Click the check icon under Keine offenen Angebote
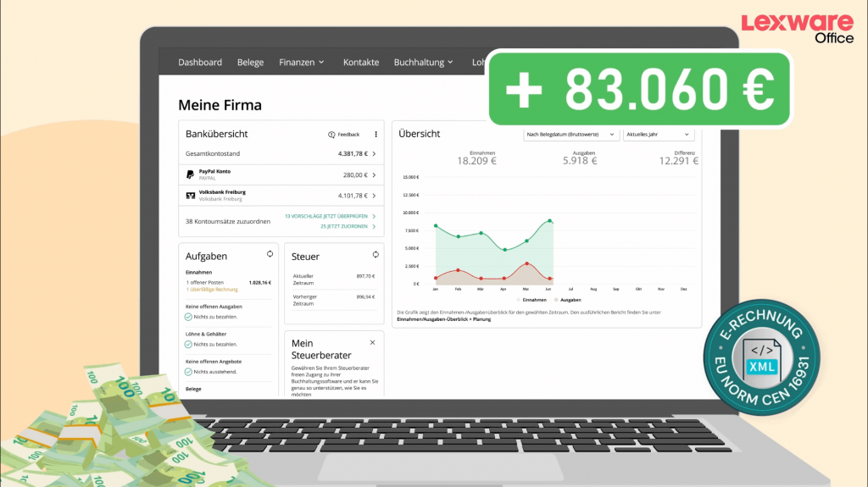The height and width of the screenshot is (487, 868). click(x=188, y=372)
